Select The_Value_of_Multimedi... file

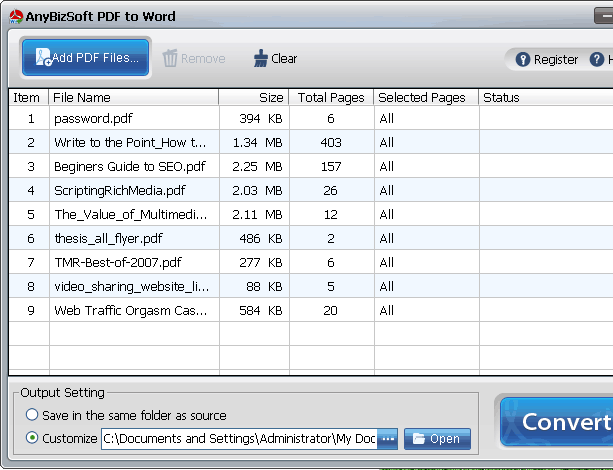[131, 214]
